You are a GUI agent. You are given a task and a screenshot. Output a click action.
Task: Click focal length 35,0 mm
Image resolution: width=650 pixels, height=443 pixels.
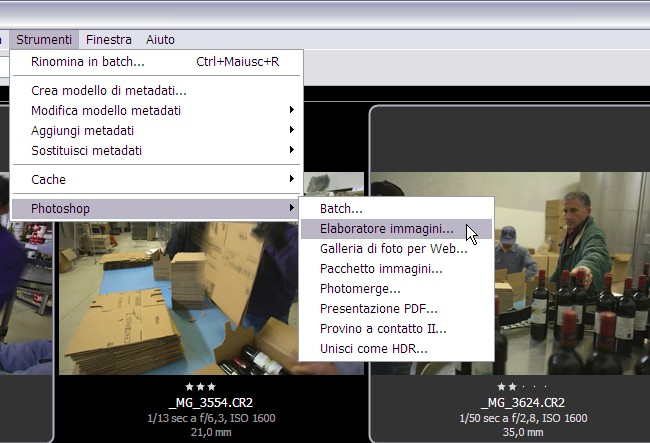click(523, 433)
